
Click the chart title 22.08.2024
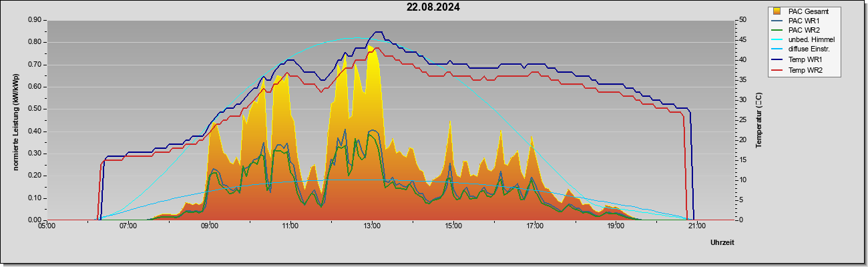point(433,7)
